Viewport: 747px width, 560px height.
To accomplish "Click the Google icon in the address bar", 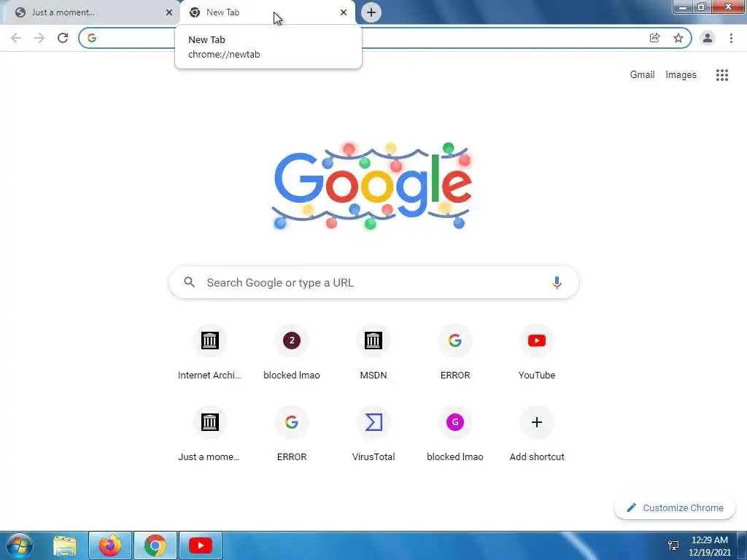I will point(92,38).
